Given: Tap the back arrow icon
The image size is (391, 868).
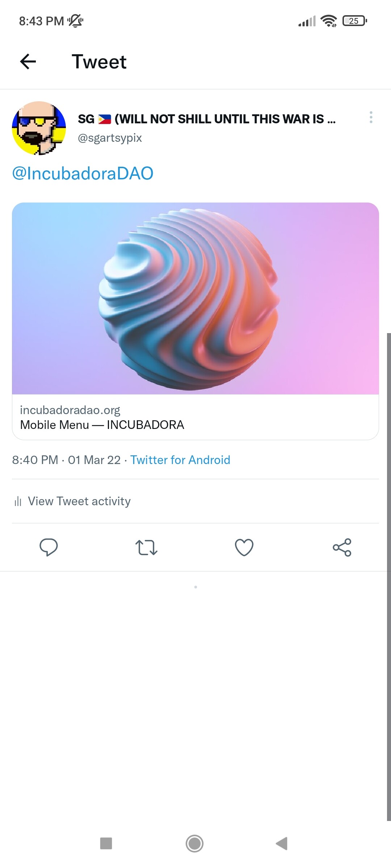Looking at the screenshot, I should [28, 61].
